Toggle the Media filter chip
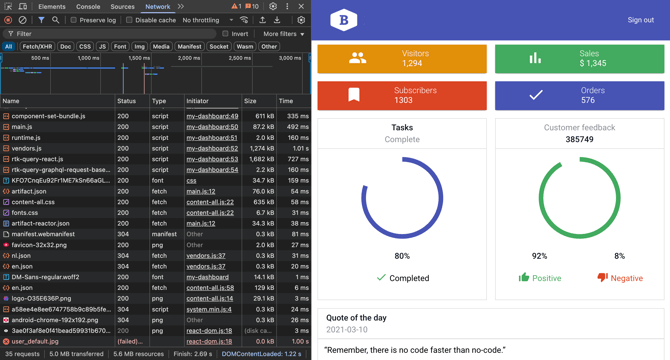The width and height of the screenshot is (670, 360). pyautogui.click(x=161, y=47)
